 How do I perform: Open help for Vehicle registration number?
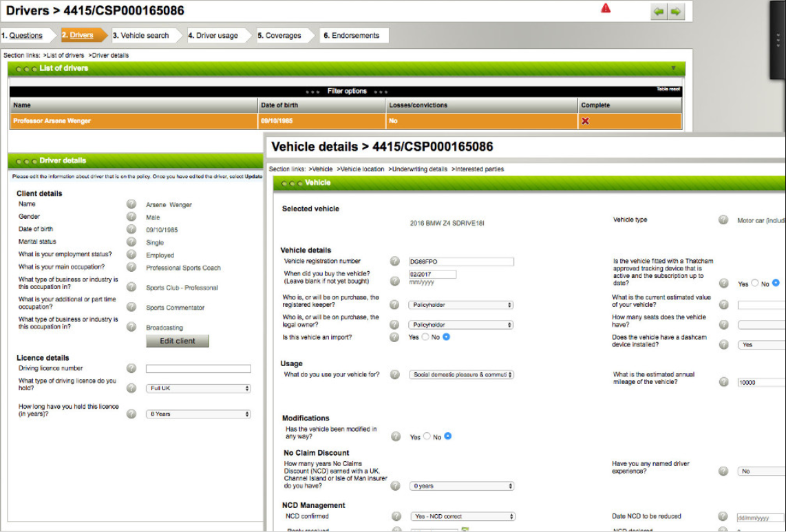pos(394,261)
